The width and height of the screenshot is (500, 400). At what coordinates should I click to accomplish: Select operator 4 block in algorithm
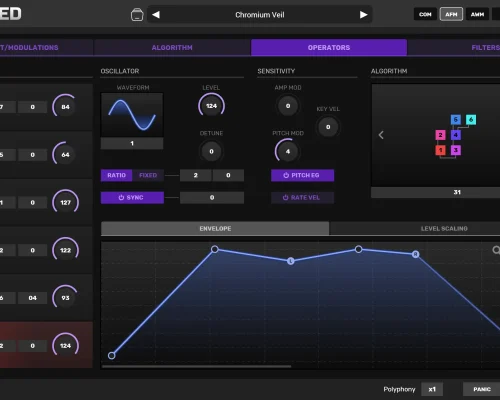[x=456, y=135]
